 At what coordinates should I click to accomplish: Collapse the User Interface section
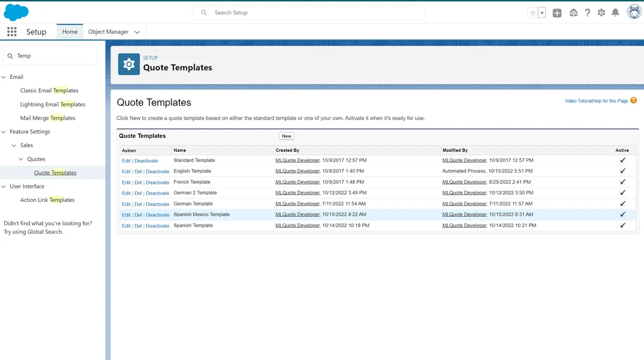pos(4,187)
